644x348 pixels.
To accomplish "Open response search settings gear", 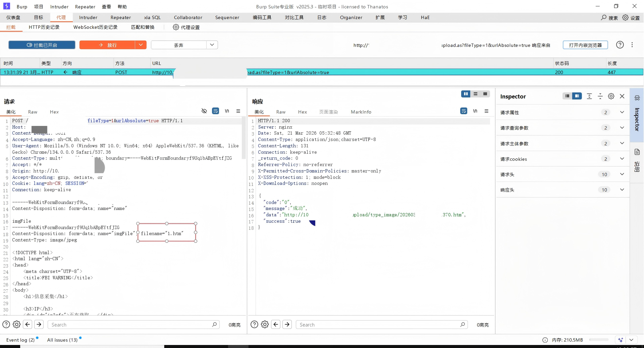I will tap(265, 324).
